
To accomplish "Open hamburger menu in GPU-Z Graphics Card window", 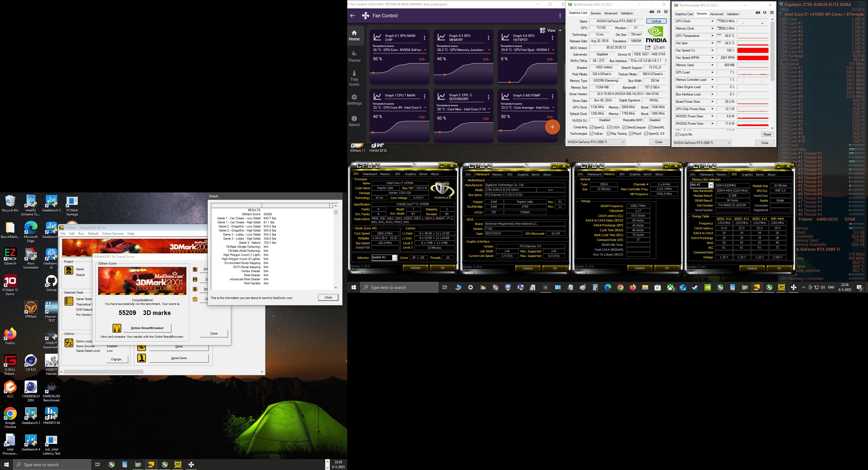I will [666, 12].
